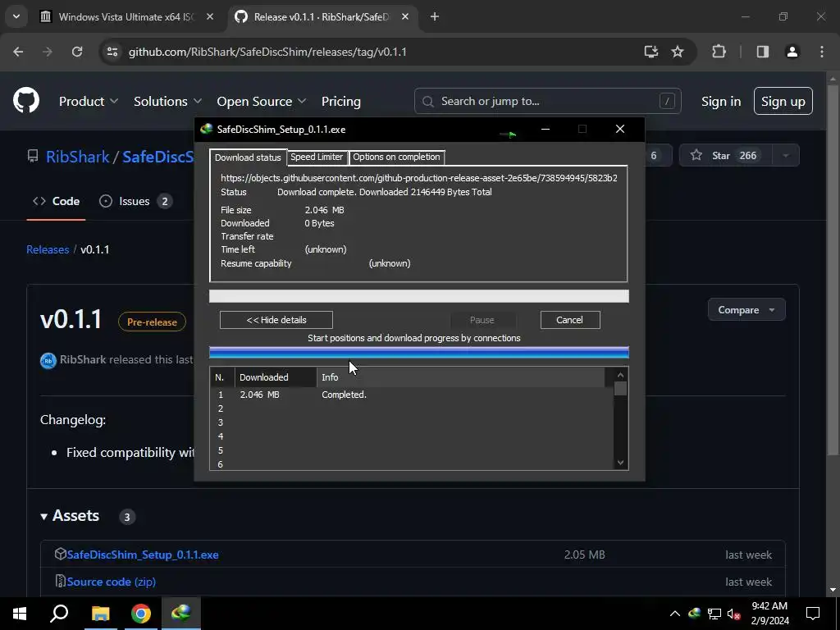The width and height of the screenshot is (840, 630).
Task: Open the RibShark owner link
Action: tap(78, 157)
